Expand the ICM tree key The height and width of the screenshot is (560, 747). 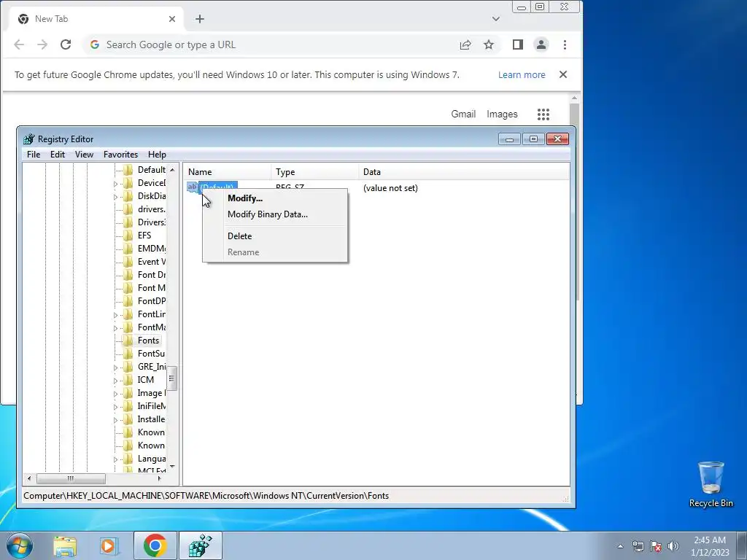[115, 381]
